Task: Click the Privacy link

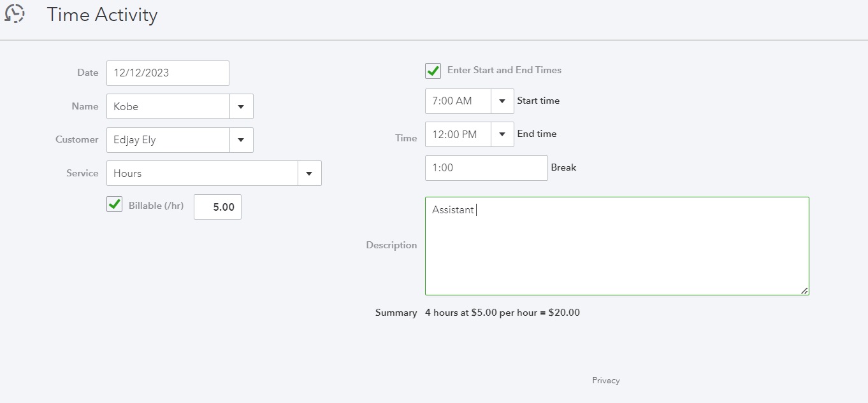Action: click(x=605, y=380)
